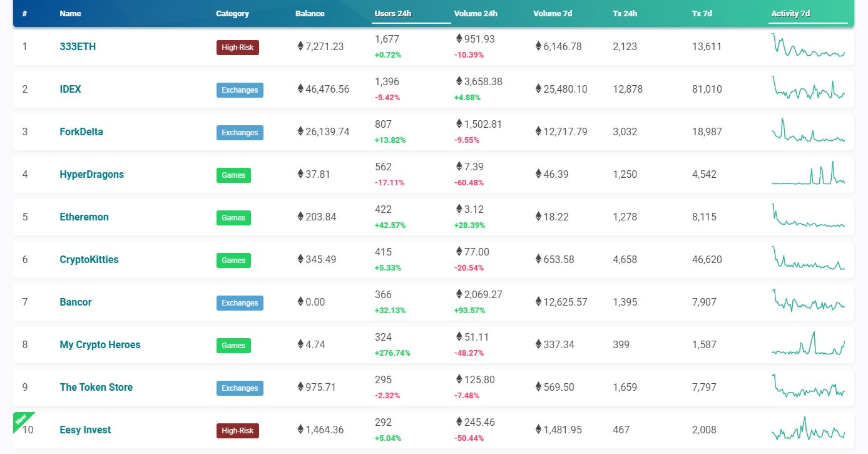
Task: Select the users change +276.74%
Action: [392, 353]
